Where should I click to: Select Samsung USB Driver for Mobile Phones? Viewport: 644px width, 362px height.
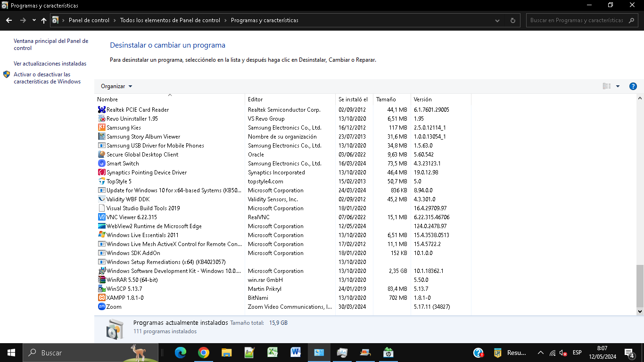point(284,146)
